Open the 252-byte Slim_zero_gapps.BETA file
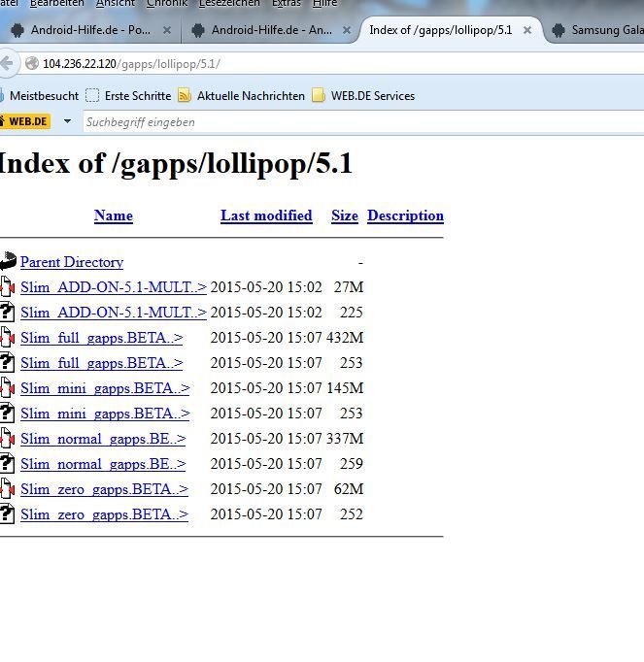 click(104, 514)
